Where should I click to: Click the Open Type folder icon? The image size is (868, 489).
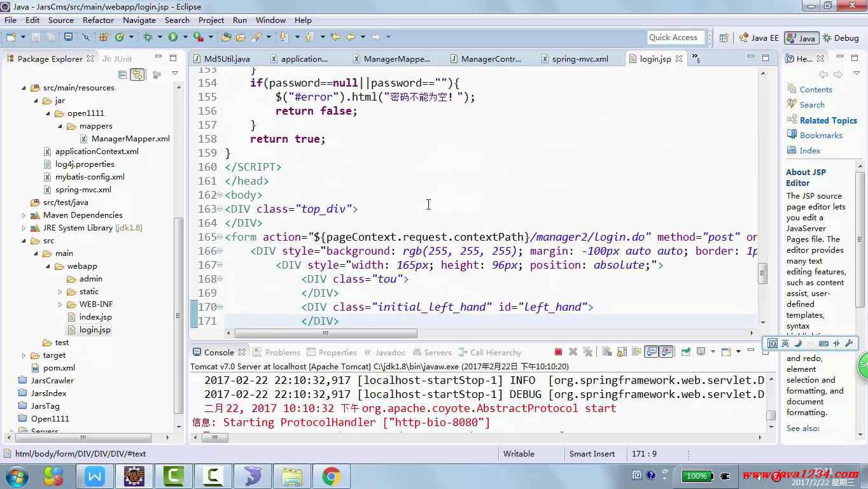226,38
